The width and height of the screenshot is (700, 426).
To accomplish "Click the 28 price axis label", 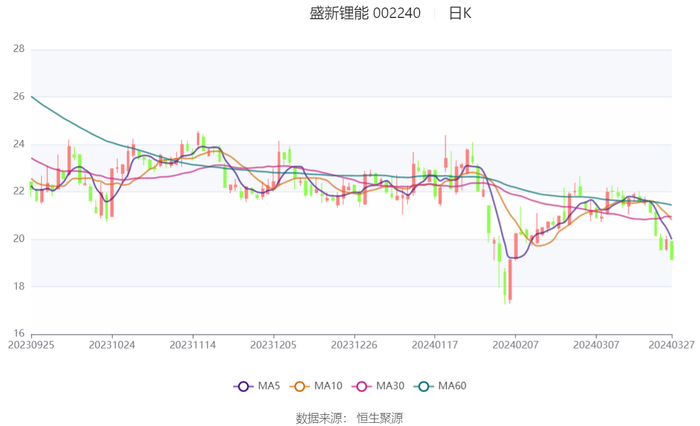I will [x=19, y=48].
